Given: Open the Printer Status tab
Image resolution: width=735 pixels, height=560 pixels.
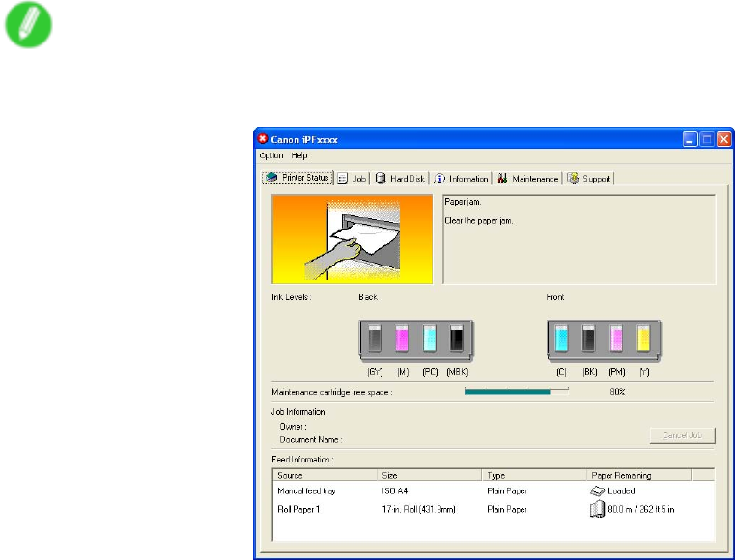Looking at the screenshot, I should (x=297, y=178).
